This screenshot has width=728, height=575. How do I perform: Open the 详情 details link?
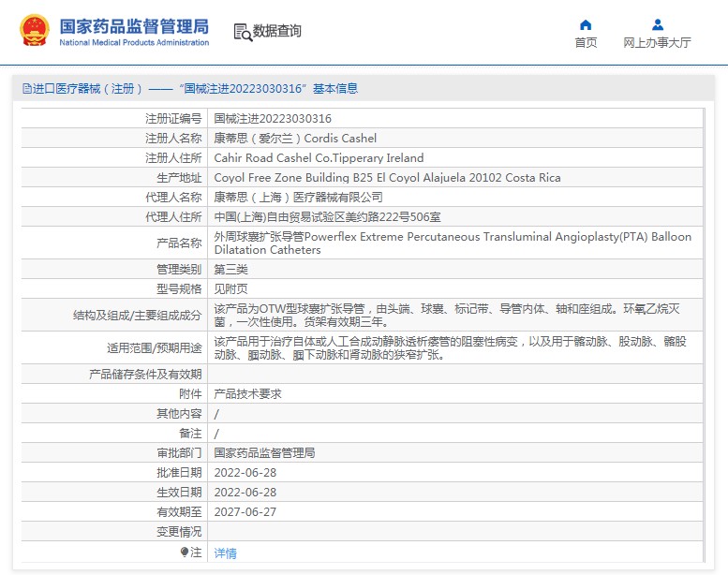point(225,553)
